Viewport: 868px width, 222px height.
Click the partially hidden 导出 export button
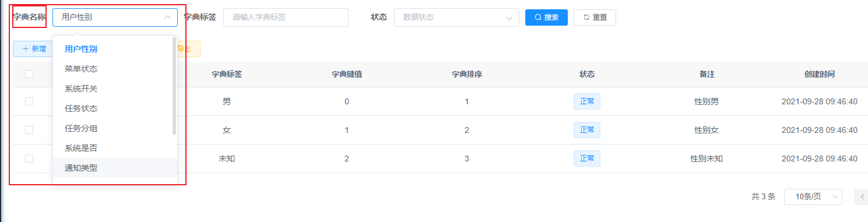tap(188, 49)
